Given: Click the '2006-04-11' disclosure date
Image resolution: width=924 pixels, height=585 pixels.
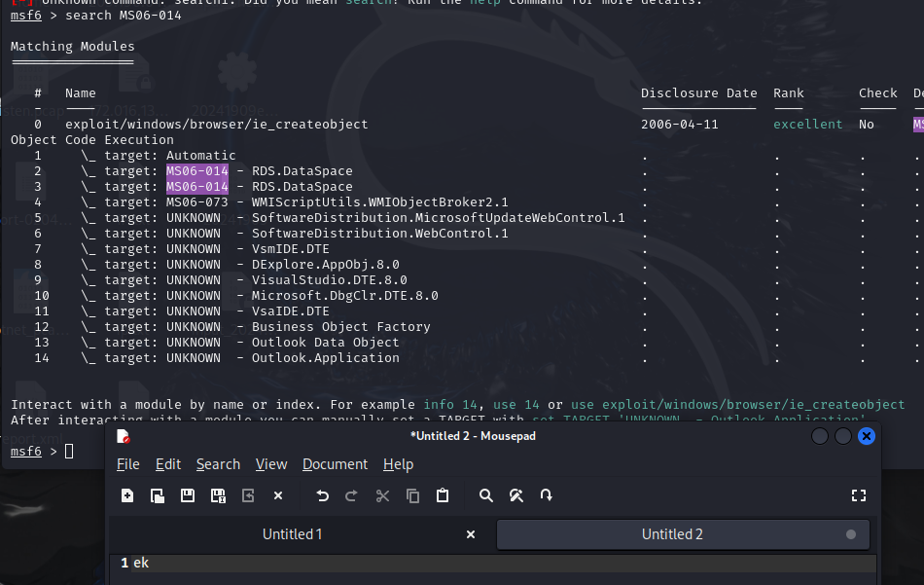Looking at the screenshot, I should [680, 125].
